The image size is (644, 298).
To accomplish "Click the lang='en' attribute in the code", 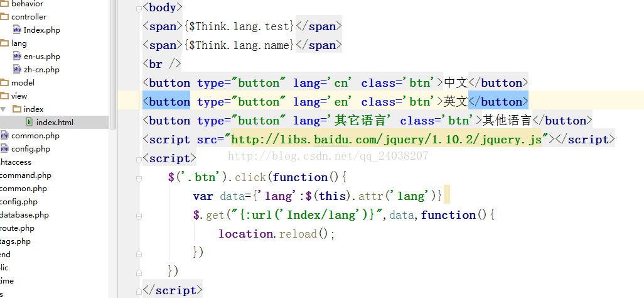I will [x=323, y=102].
